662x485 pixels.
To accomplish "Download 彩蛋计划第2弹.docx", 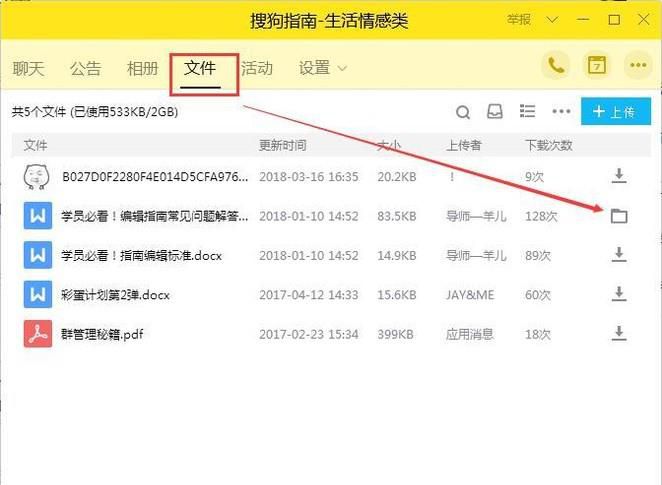I will point(619,294).
